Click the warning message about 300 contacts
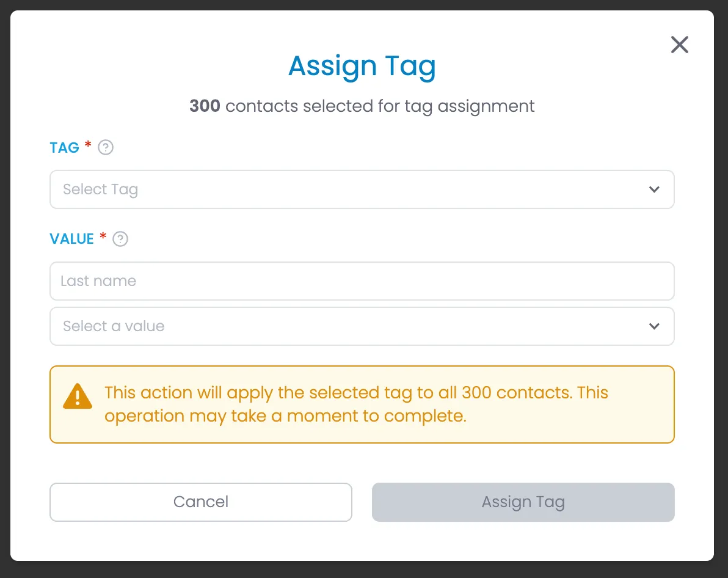This screenshot has width=728, height=578. point(356,404)
